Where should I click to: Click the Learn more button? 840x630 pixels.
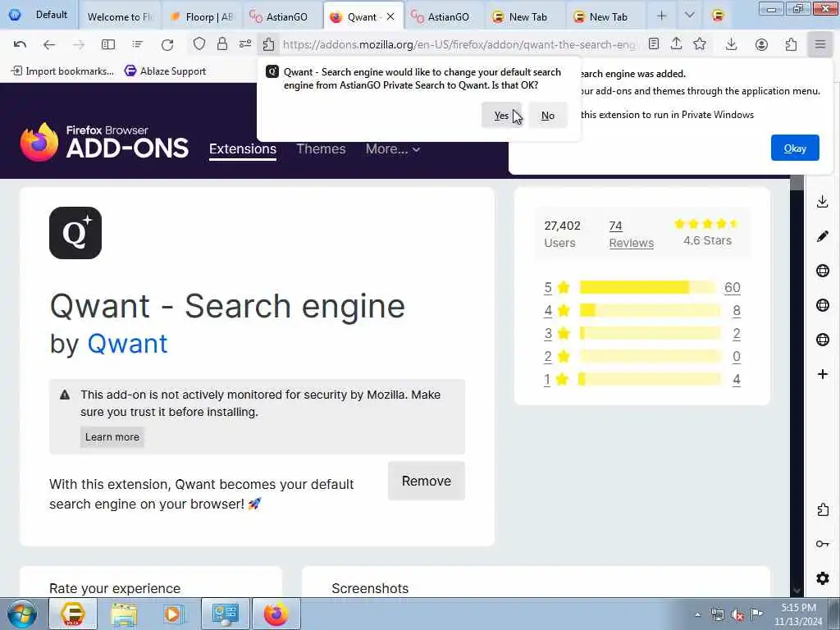click(x=112, y=436)
